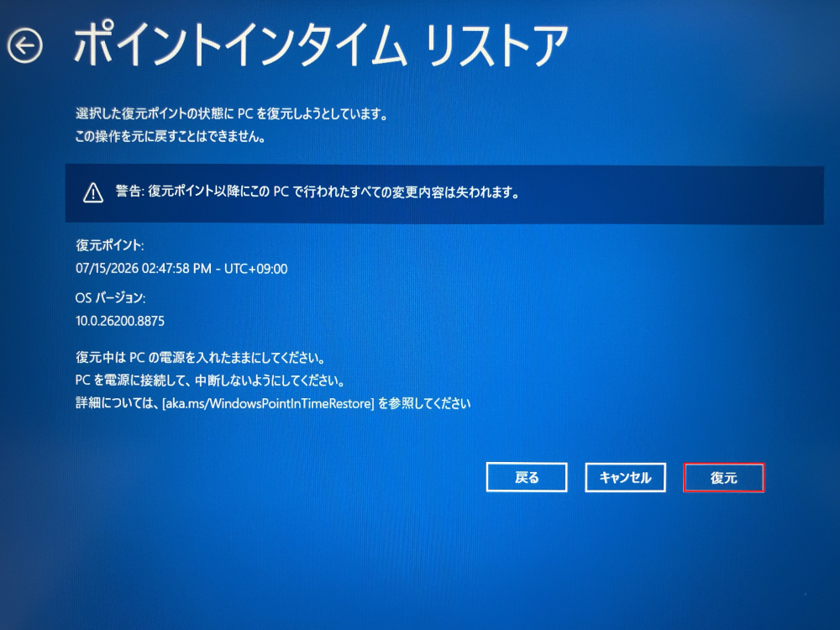The image size is (840, 630).
Task: Click the リストア word in the title
Action: pyautogui.click(x=496, y=45)
